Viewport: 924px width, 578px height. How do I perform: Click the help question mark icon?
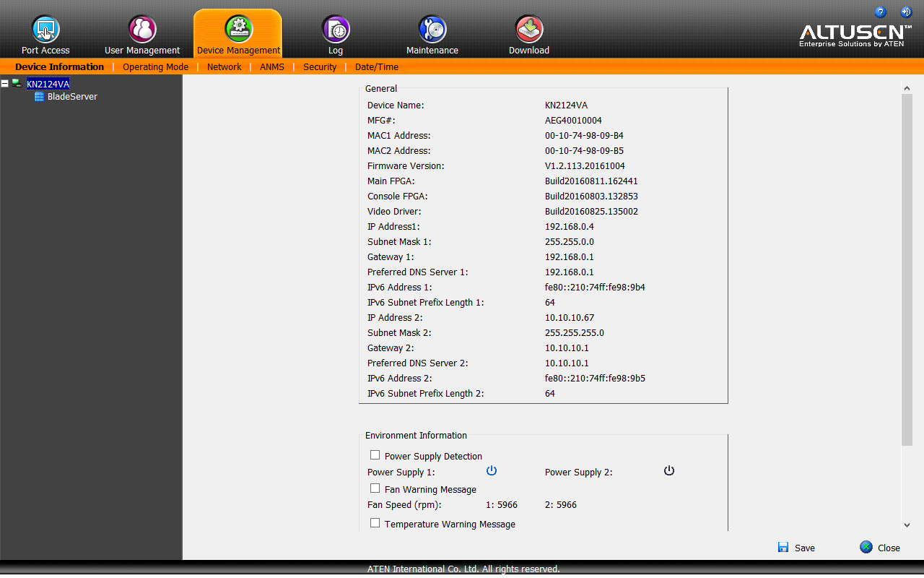(x=880, y=12)
